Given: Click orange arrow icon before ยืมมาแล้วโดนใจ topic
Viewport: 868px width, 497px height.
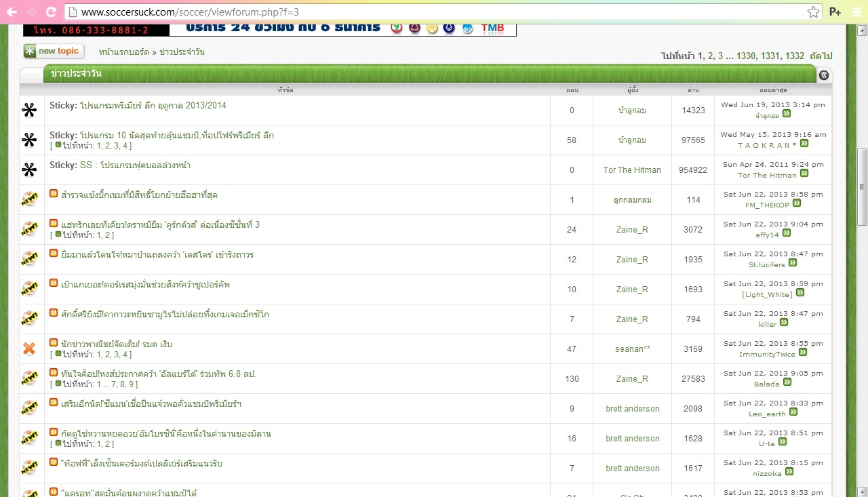Looking at the screenshot, I should (x=54, y=254).
